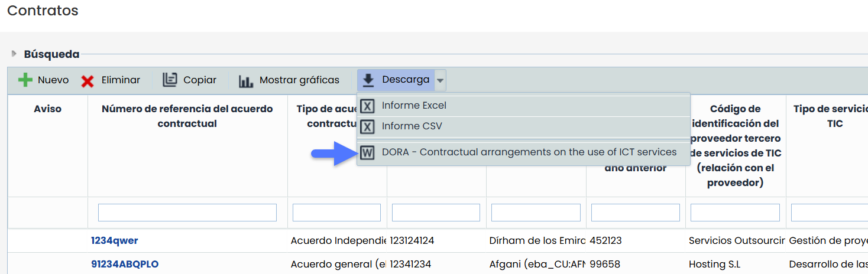The width and height of the screenshot is (868, 274).
Task: Click the Descarga download arrow icon
Action: tap(368, 80)
